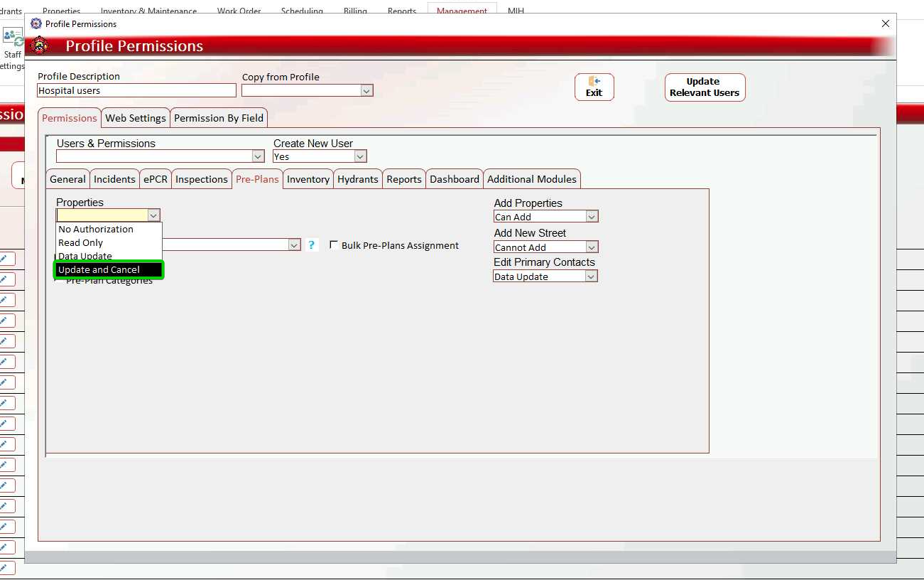924x580 pixels.
Task: Choose Read Only from Properties list
Action: point(81,243)
